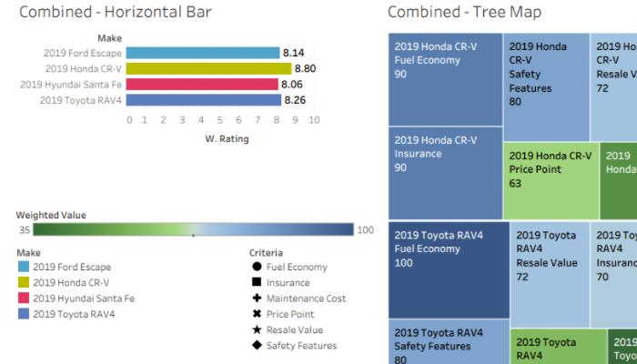Click the Fuel Economy legend label
Viewport: 637px width, 364px height.
click(297, 267)
